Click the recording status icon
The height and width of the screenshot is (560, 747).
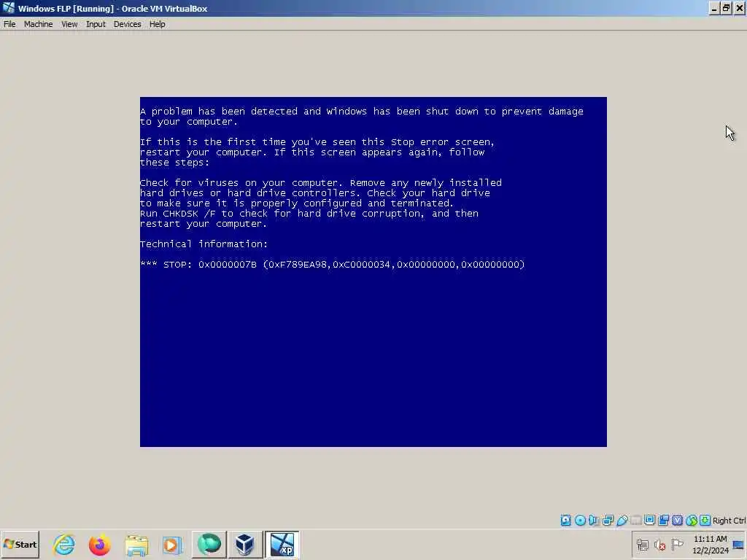pos(663,520)
